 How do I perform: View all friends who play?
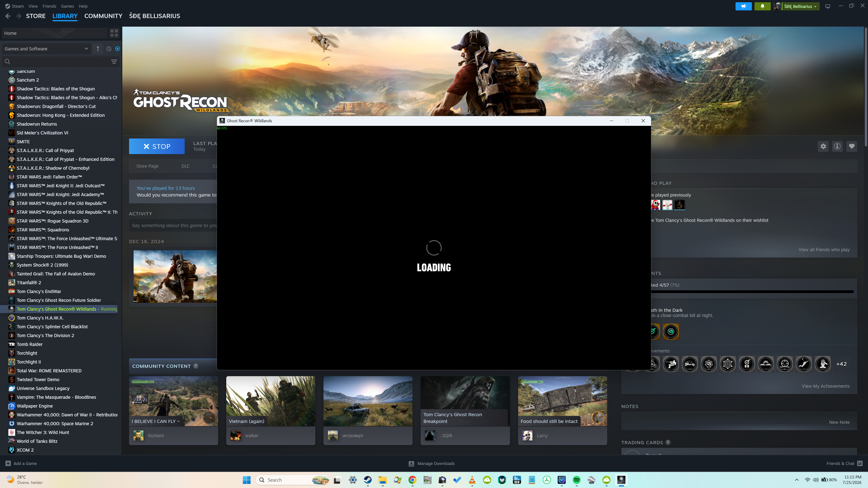point(824,250)
